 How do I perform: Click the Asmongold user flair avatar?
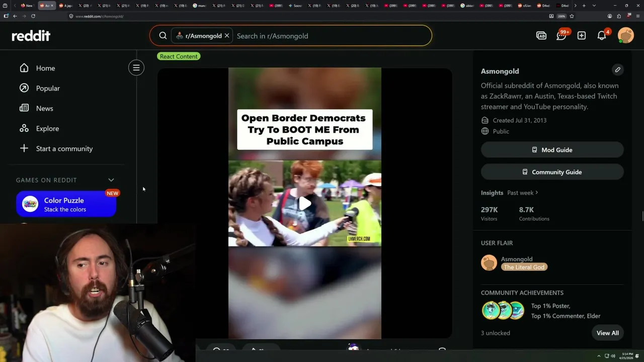pos(489,263)
